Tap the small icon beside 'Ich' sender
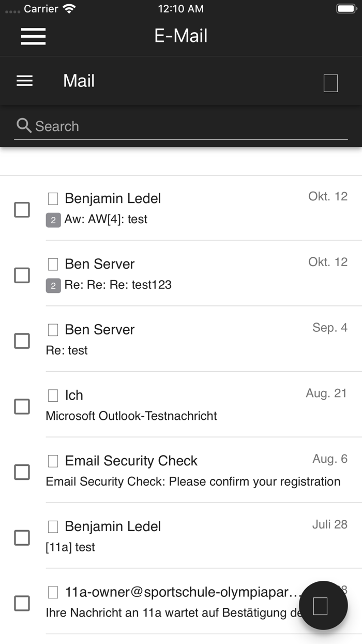 [53, 396]
